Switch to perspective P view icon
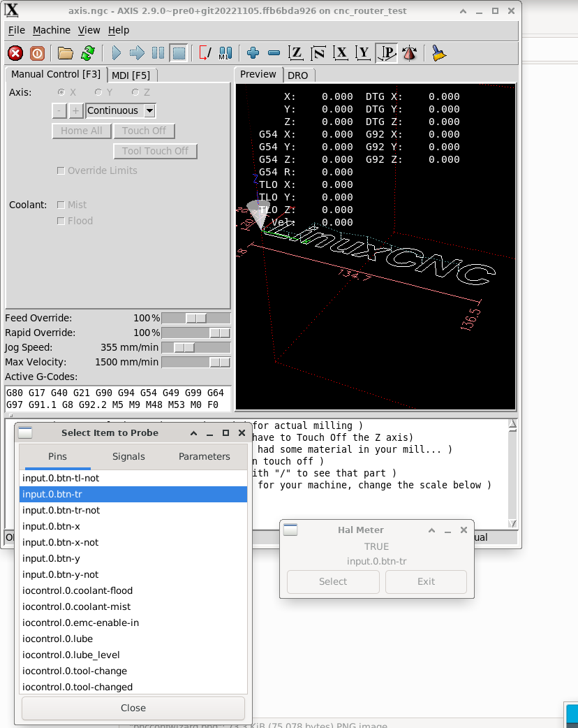This screenshot has height=728, width=578. pos(387,53)
